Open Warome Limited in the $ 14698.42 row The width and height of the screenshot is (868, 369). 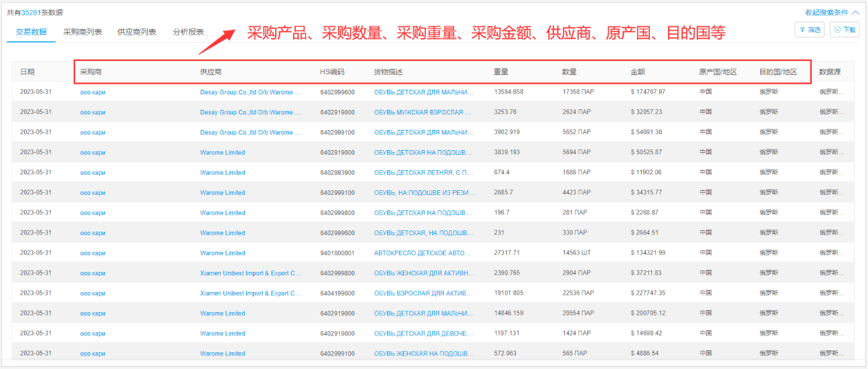coord(223,333)
